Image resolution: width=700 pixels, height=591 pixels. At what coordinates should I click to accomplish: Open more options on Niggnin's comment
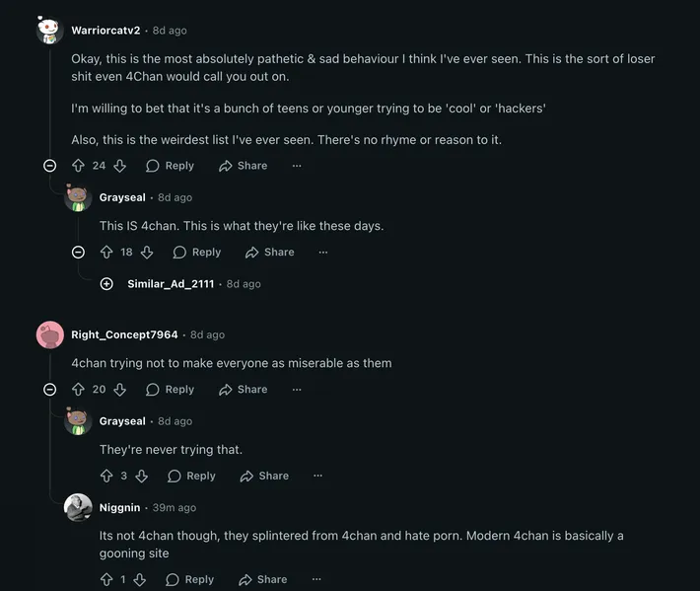point(316,580)
